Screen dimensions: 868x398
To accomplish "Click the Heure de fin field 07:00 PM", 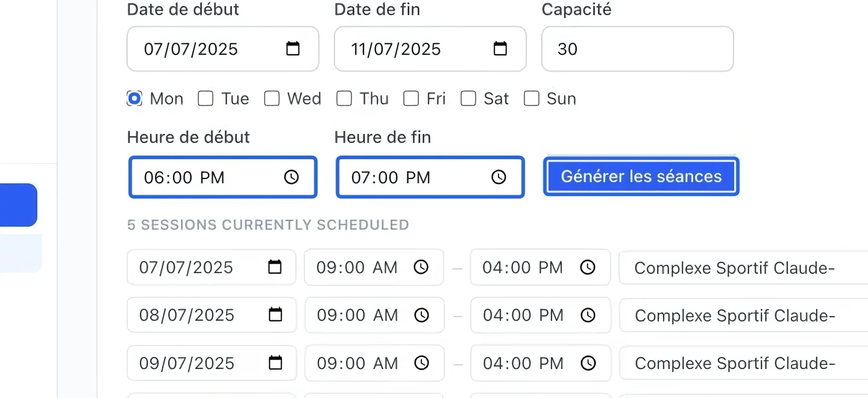I will pyautogui.click(x=430, y=177).
